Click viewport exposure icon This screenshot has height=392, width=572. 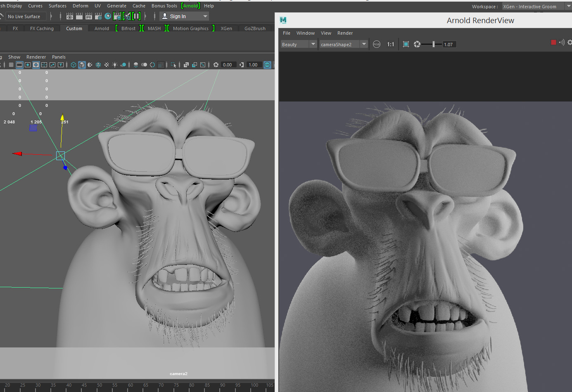click(x=216, y=65)
